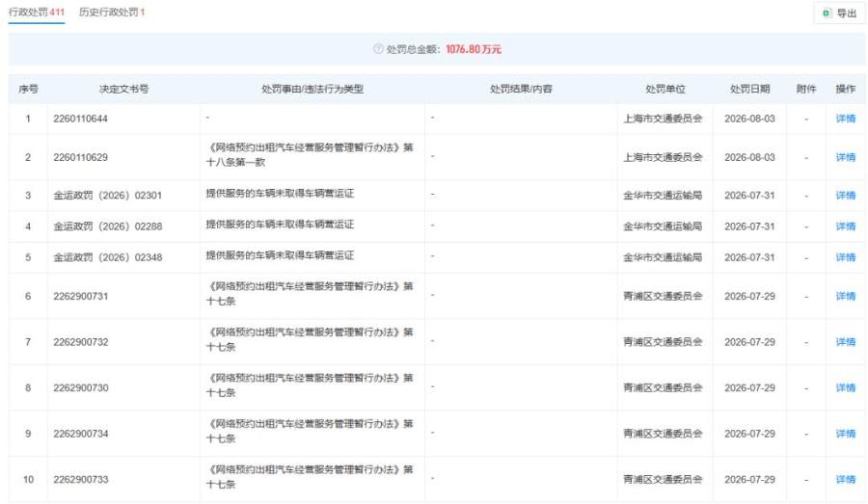Open 详情 for 金运政罚 (2026) 02348

(x=845, y=257)
